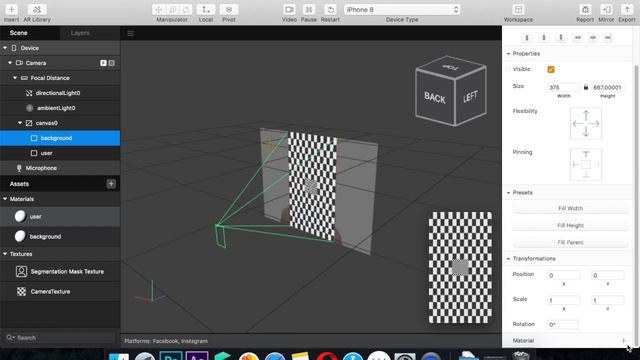Image resolution: width=640 pixels, height=360 pixels.
Task: Restart the effect preview
Action: 330,9
